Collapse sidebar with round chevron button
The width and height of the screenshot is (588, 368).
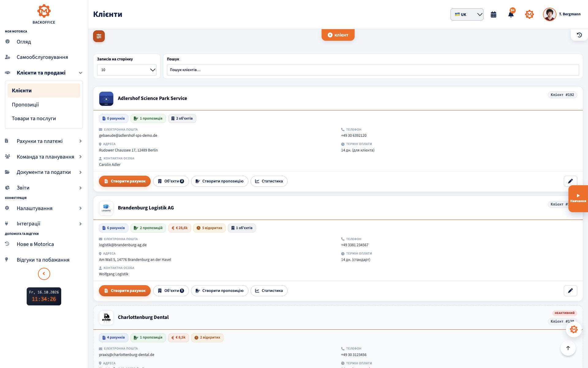pyautogui.click(x=44, y=274)
